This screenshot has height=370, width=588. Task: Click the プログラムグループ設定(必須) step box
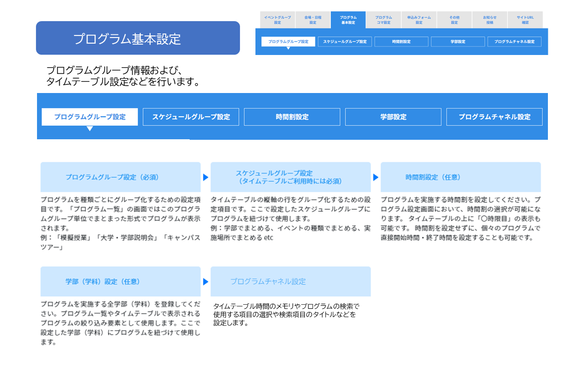120,177
